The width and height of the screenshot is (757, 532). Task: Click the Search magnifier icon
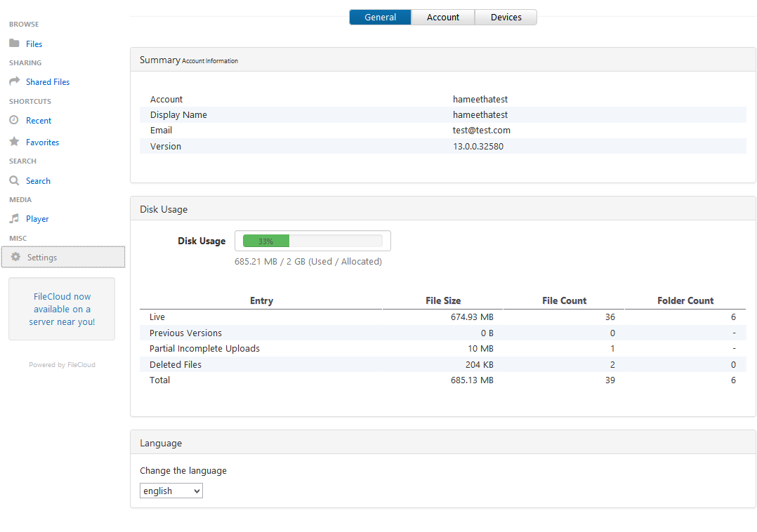15,180
